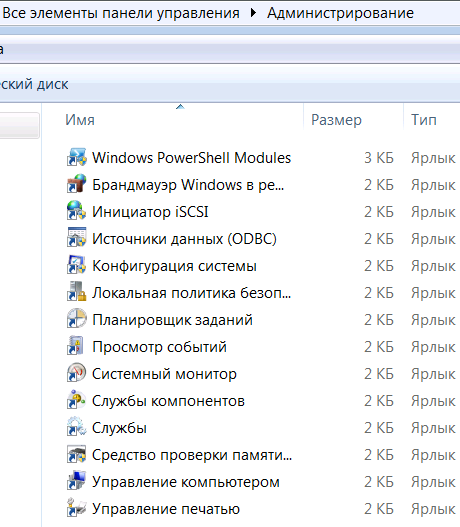Viewport: 460px width, 527px height.
Task: Select the Планировщик заданий clock icon
Action: pos(77,319)
